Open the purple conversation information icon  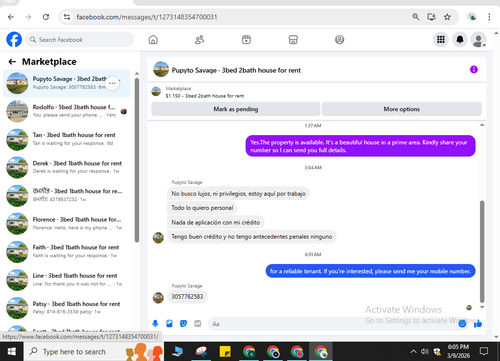point(474,70)
